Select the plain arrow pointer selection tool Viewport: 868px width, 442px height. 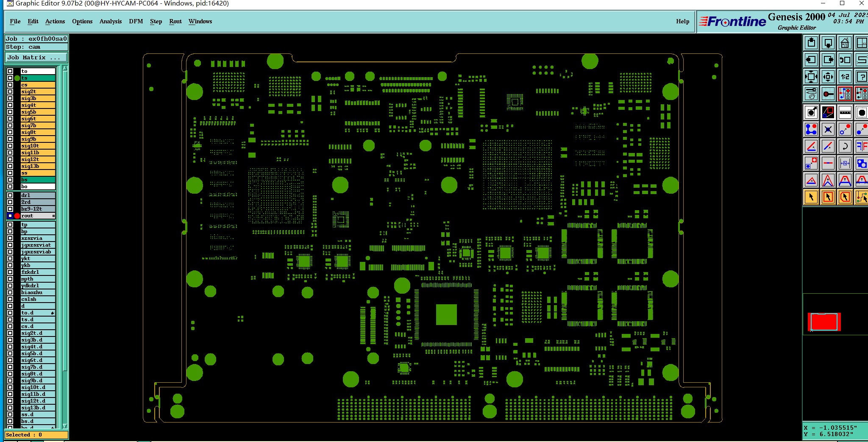[811, 197]
